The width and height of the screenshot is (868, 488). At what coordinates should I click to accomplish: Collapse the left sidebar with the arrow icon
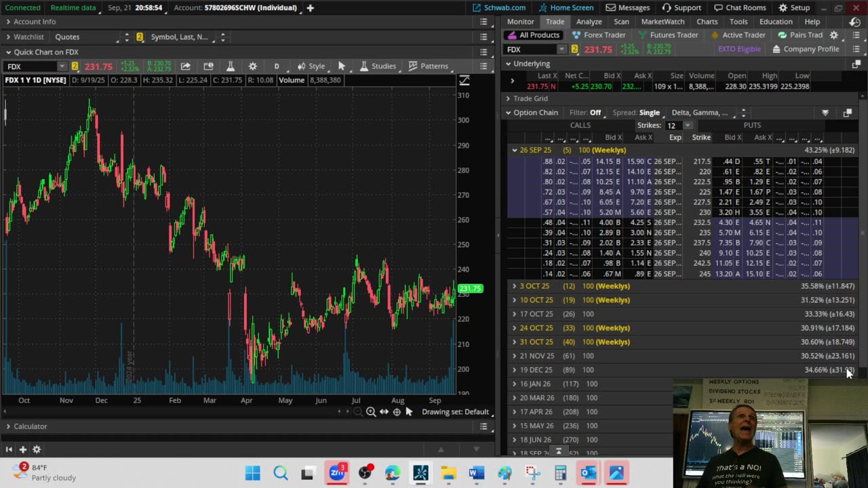pyautogui.click(x=9, y=449)
